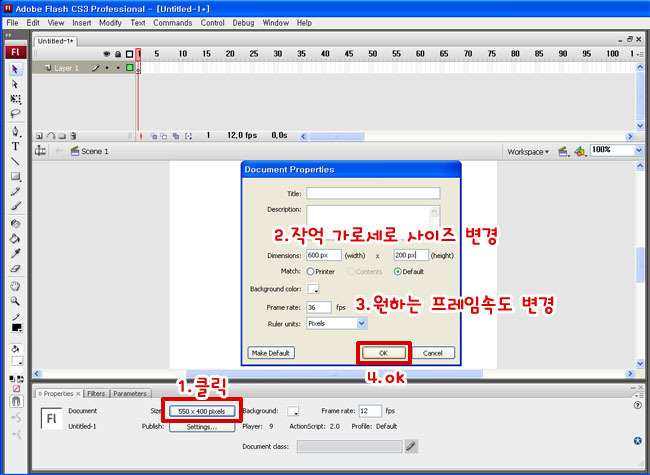The image size is (650, 475).
Task: Select the Free Transform tool
Action: pyautogui.click(x=15, y=99)
